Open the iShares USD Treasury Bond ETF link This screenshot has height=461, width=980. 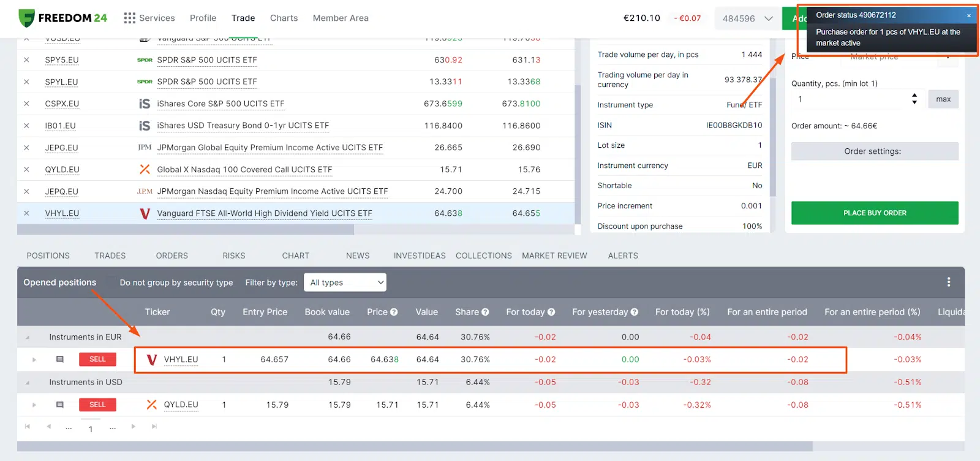[243, 126]
